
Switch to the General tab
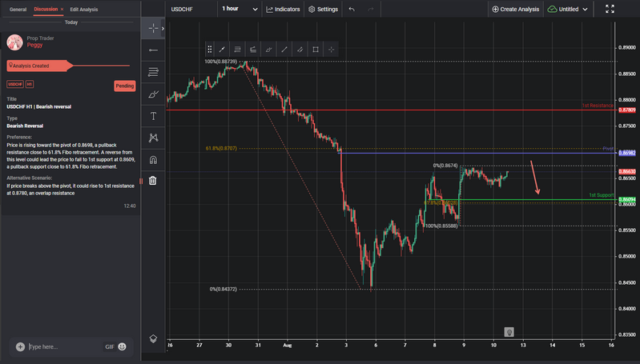tap(18, 10)
